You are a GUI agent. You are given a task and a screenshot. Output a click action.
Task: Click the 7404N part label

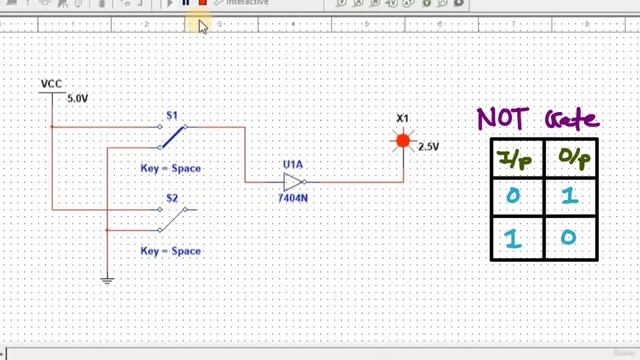point(293,198)
